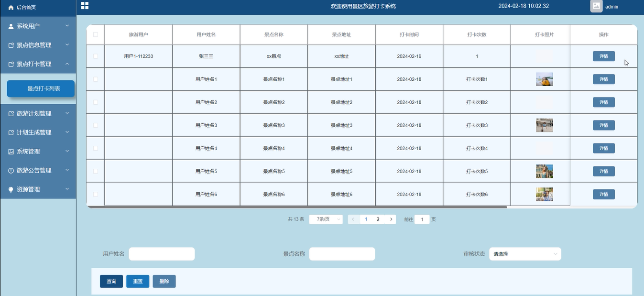
Task: Check the row for 用户姓名5
Action: click(x=96, y=171)
